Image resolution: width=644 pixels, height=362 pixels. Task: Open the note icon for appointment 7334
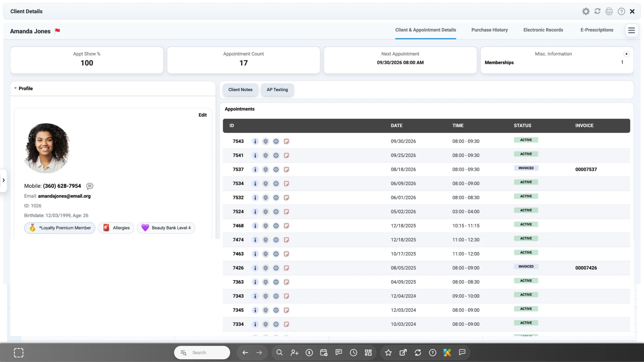tap(286, 324)
